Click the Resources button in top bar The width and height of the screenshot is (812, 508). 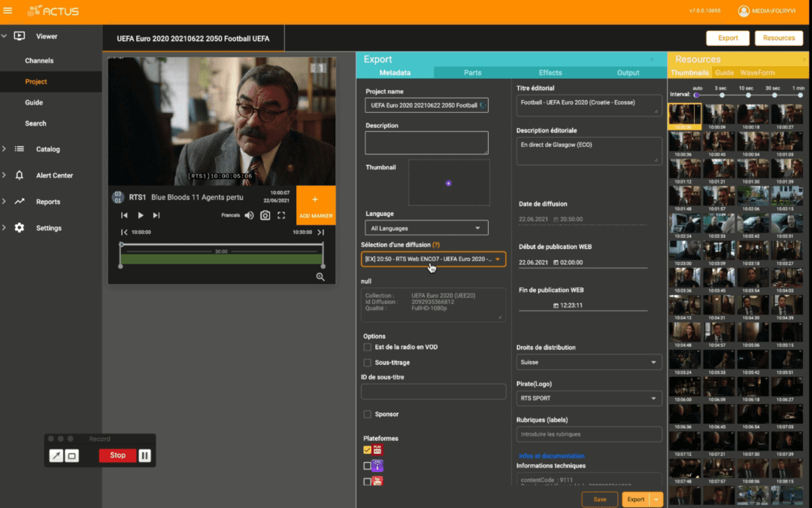tap(779, 38)
